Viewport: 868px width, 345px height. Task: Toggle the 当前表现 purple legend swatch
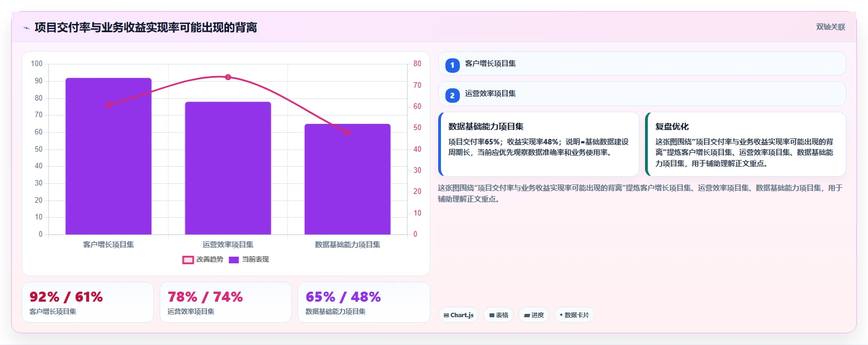[x=234, y=259]
